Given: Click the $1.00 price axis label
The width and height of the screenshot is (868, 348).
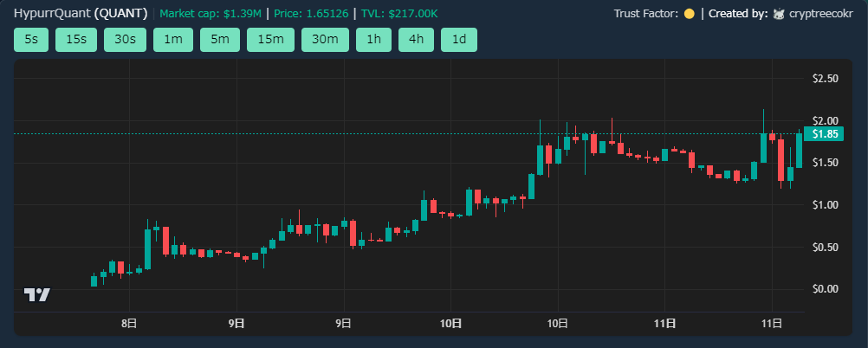Looking at the screenshot, I should [825, 204].
